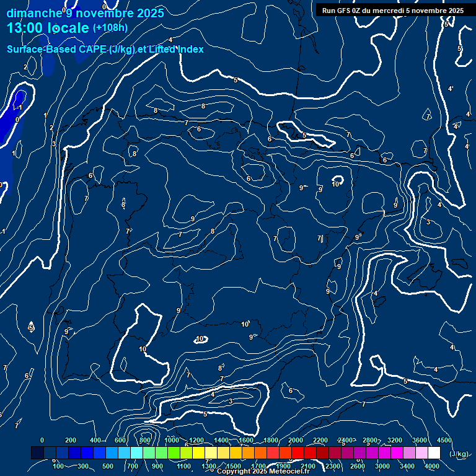This screenshot has height=476, width=476.
Task: Select the dark crimson 2200–2300 legend swatch
Action: [x=323, y=452]
